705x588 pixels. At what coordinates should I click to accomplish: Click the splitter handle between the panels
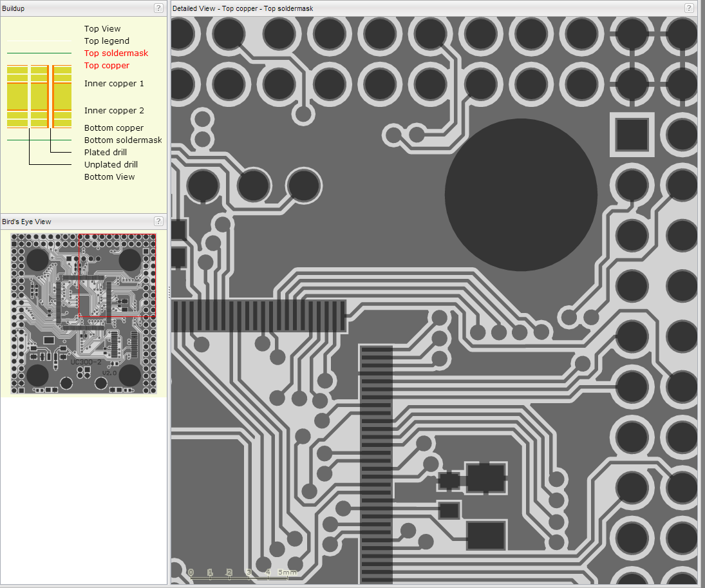pyautogui.click(x=169, y=292)
